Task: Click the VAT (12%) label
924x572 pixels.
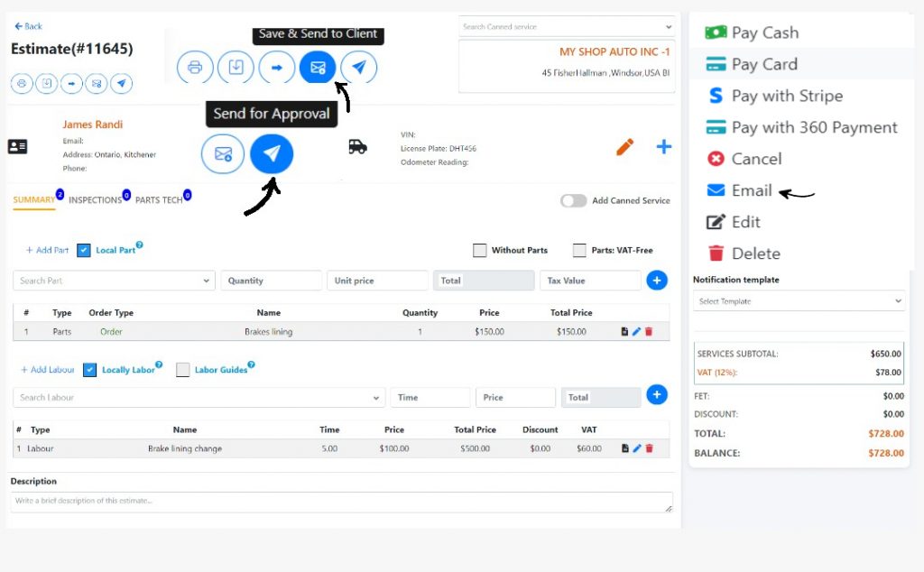Action: click(x=717, y=373)
